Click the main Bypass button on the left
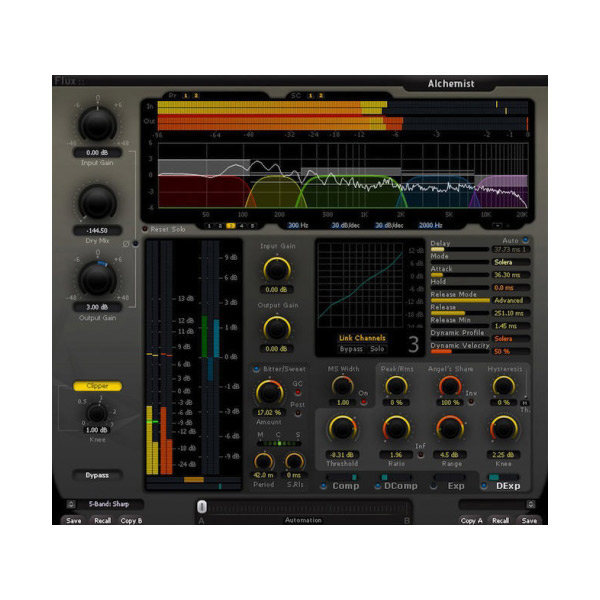The image size is (600, 600). pos(97,475)
